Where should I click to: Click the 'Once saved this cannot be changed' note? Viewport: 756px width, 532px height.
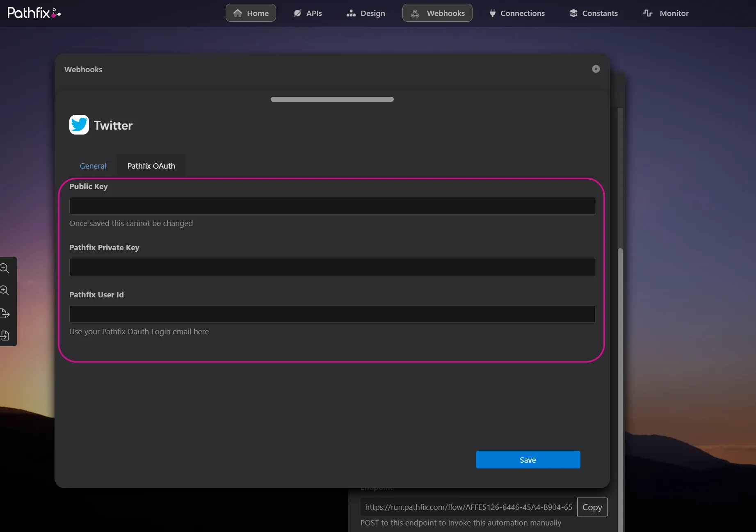pos(131,223)
